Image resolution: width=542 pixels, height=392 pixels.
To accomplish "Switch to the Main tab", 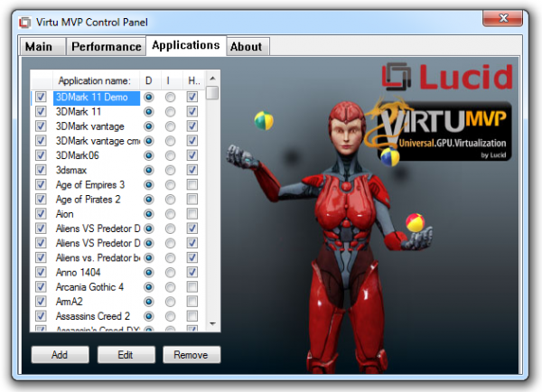I will pos(42,47).
